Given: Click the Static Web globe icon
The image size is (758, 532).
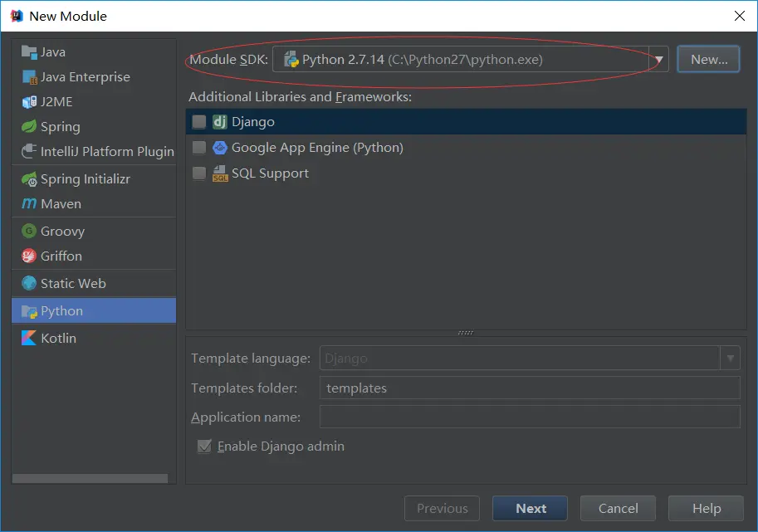Looking at the screenshot, I should [29, 283].
